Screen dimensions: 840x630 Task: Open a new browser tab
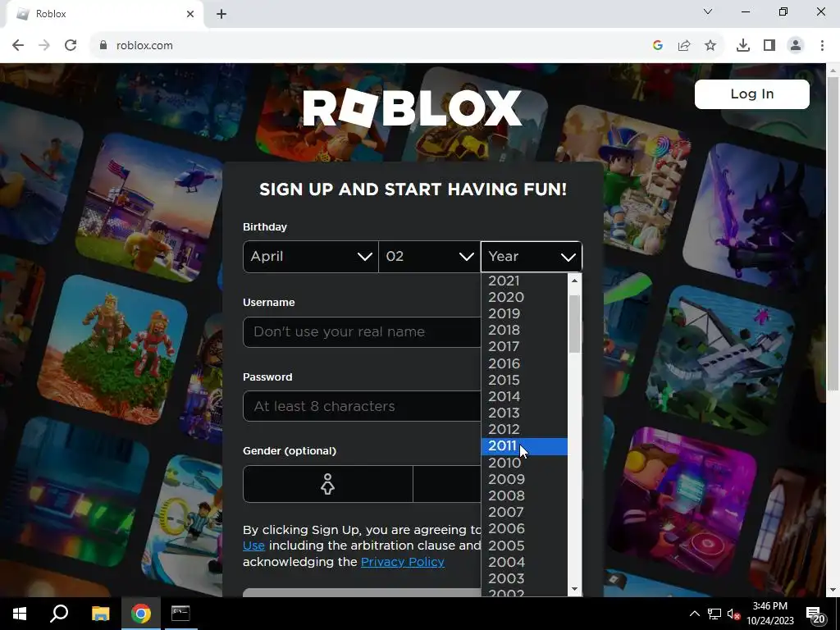[x=221, y=14]
